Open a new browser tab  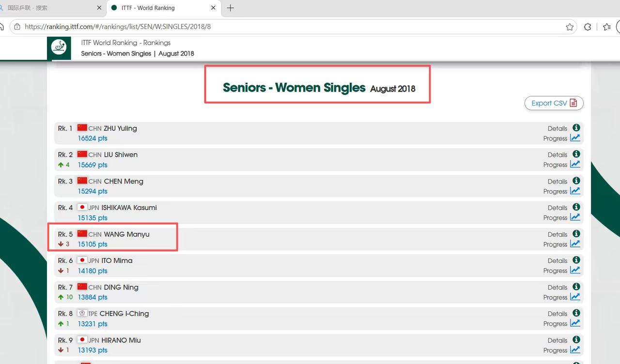231,8
